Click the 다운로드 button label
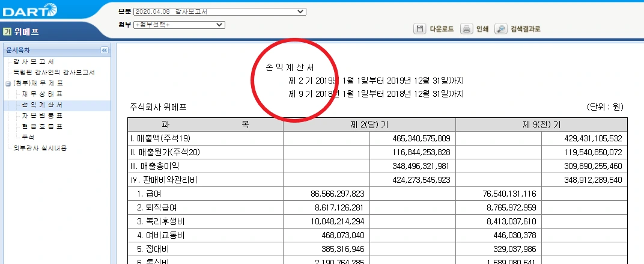Viewport: 644px width, 264px height. point(442,29)
